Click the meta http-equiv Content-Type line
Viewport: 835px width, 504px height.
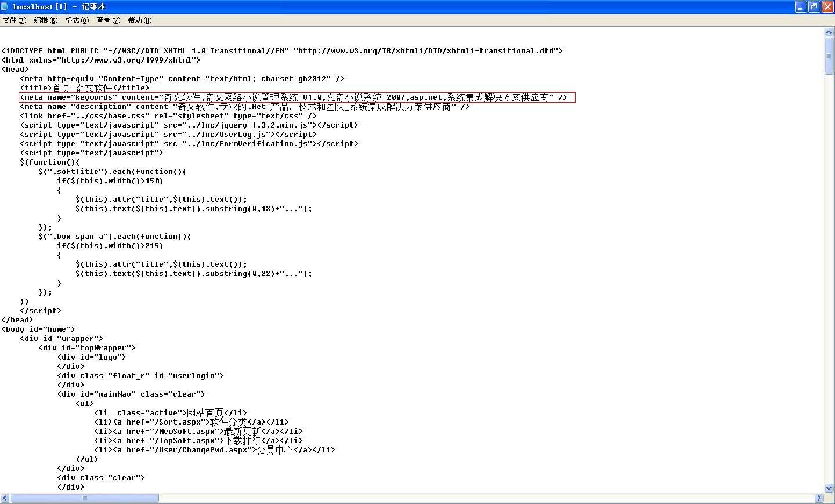point(182,79)
